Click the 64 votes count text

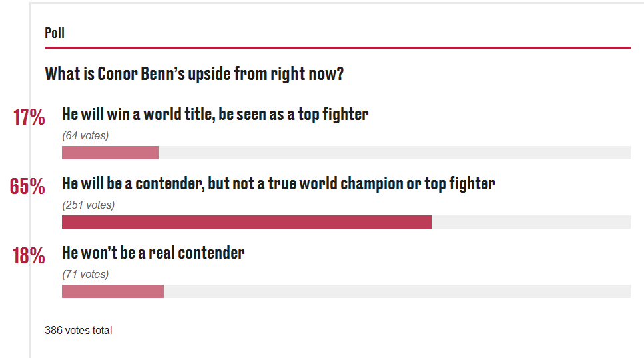85,135
